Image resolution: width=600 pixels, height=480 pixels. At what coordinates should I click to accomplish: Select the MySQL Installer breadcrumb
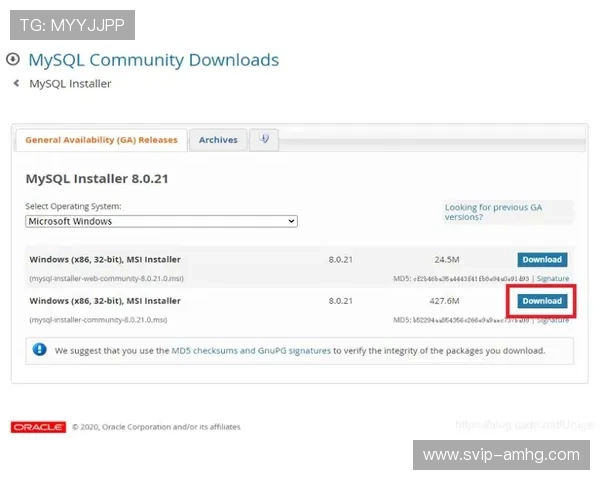click(70, 84)
